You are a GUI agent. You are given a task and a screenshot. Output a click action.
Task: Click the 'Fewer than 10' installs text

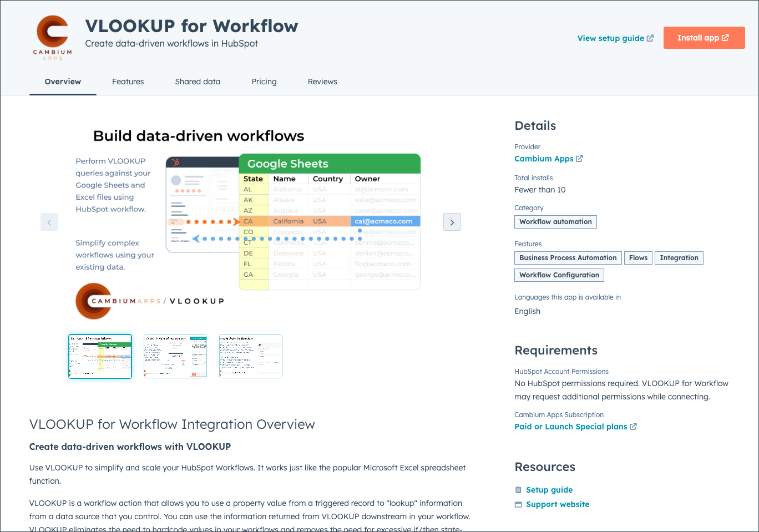(x=540, y=190)
